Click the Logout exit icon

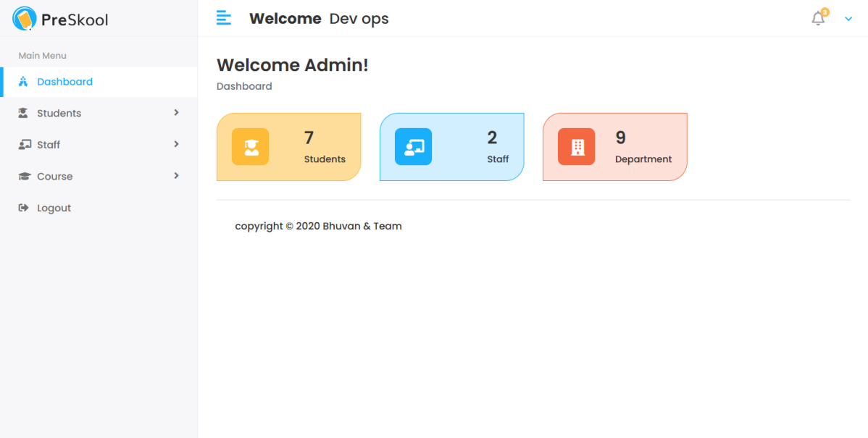[23, 208]
